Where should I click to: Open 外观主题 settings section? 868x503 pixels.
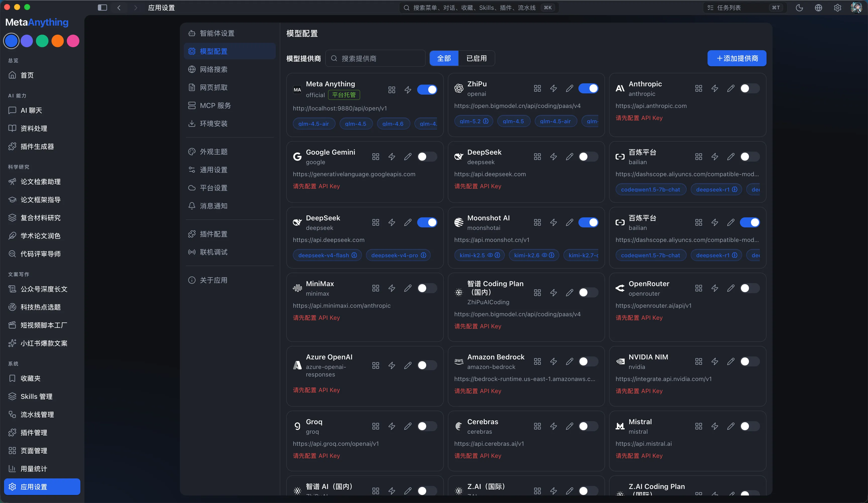[x=230, y=152]
